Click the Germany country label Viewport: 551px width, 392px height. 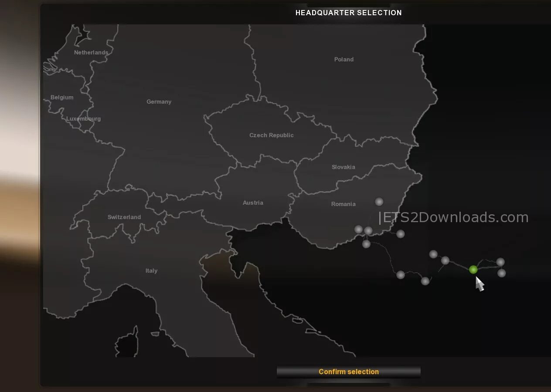click(159, 102)
